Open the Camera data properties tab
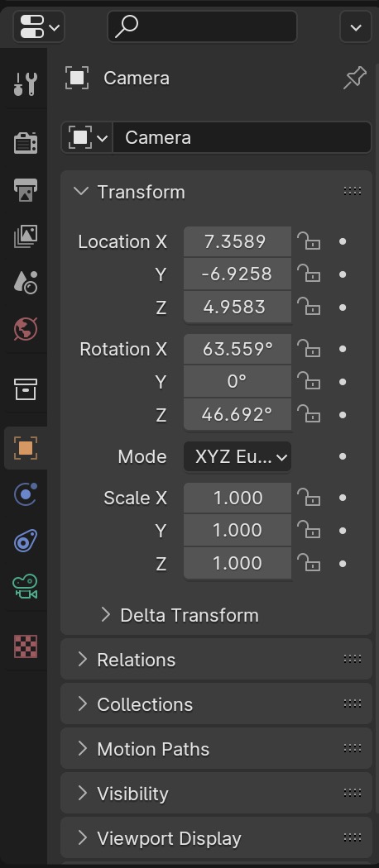379x868 pixels. coord(25,587)
